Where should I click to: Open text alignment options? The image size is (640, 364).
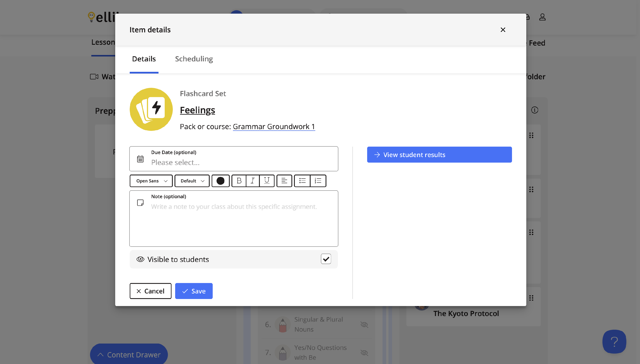(x=284, y=181)
